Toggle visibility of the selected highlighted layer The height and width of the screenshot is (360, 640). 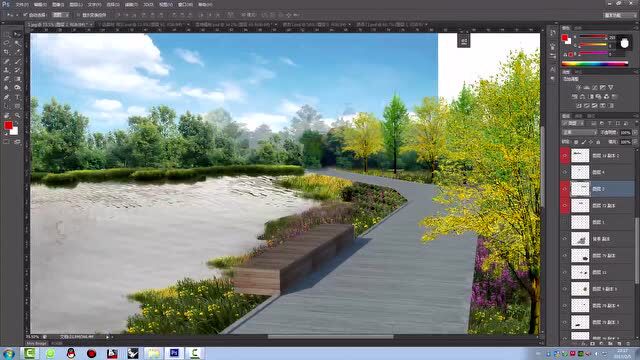point(565,189)
